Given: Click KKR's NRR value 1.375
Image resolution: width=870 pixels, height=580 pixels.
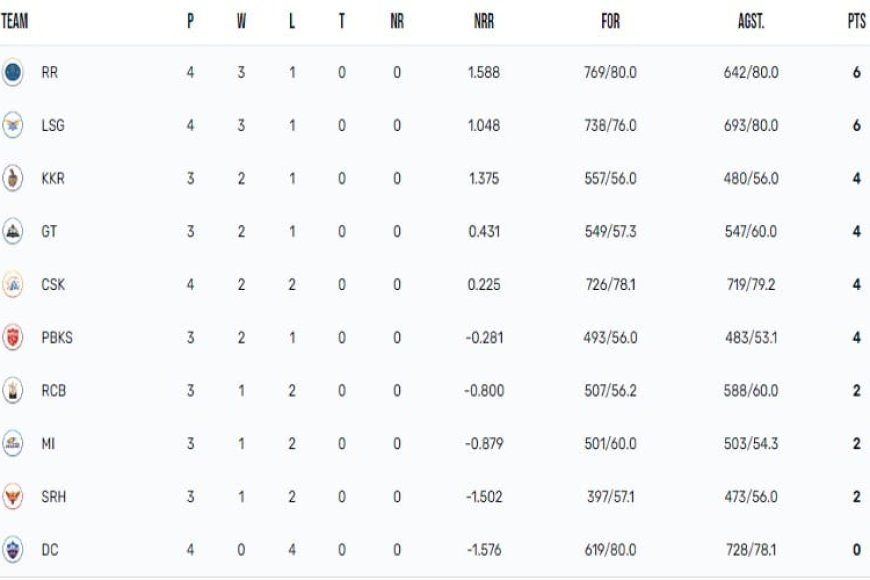Looking at the screenshot, I should (x=484, y=179).
